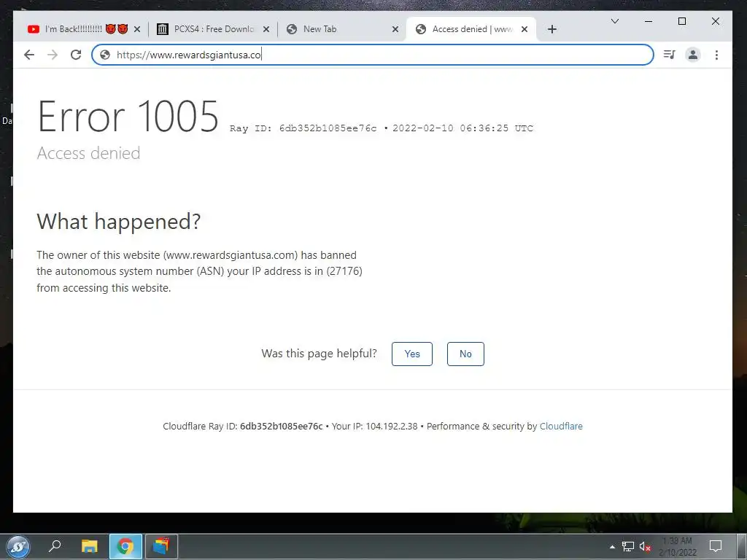
Task: Switch to the PCXS4 Free Download tab
Action: click(x=214, y=29)
